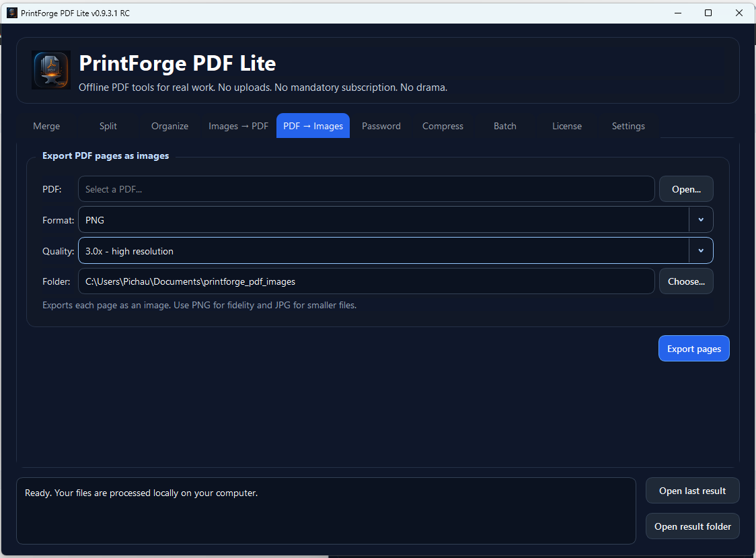Click the title bar app icon
Screen dimensions: 756x558
click(12, 13)
